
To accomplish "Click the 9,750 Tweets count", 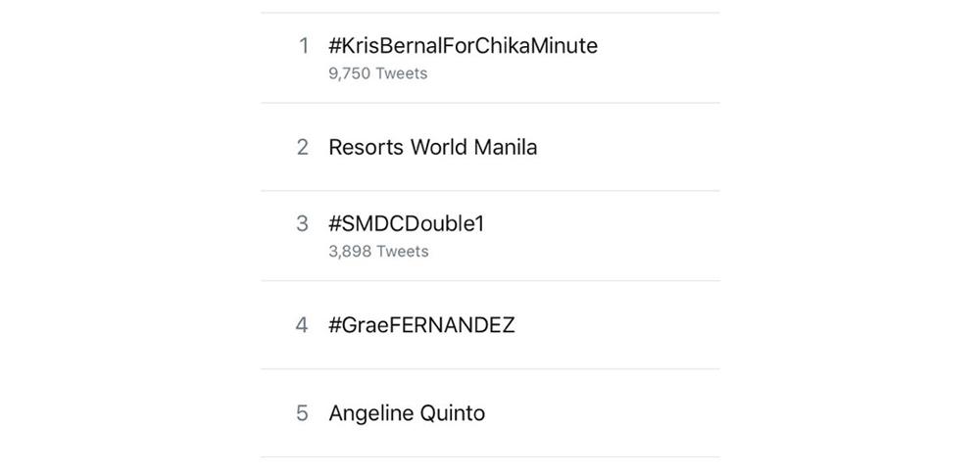I will [x=378, y=73].
